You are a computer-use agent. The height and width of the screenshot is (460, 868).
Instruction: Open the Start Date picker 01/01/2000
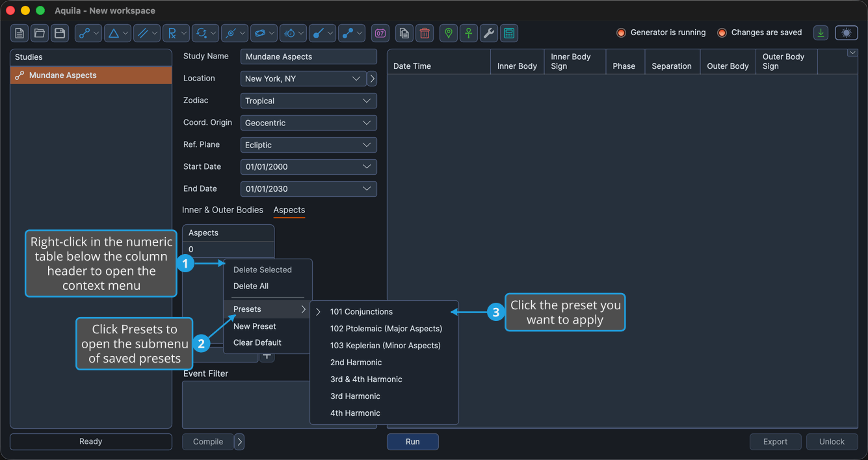click(x=309, y=167)
